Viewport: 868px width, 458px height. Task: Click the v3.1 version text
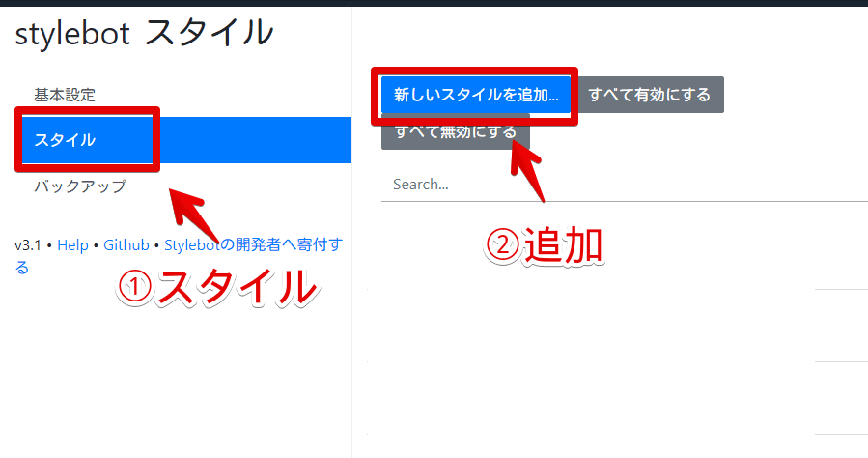coord(28,244)
